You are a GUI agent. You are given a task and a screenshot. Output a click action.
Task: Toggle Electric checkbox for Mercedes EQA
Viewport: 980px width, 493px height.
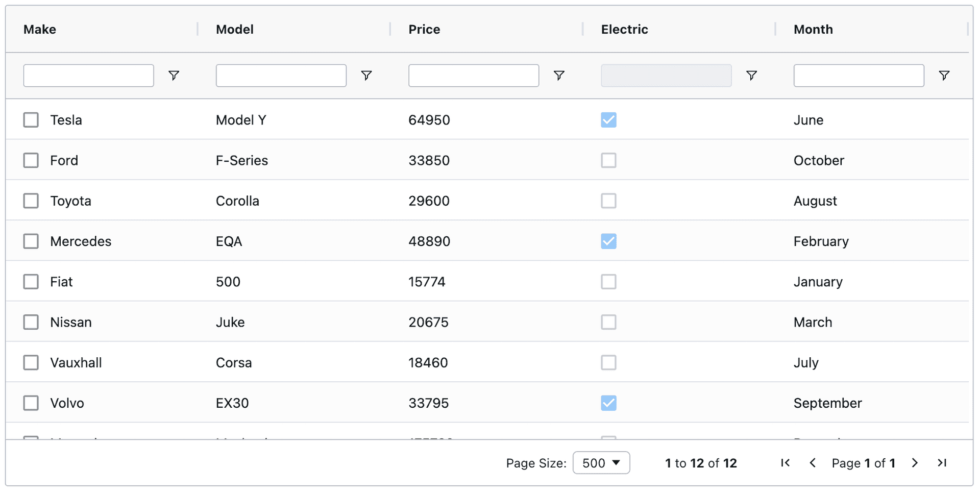pyautogui.click(x=609, y=241)
